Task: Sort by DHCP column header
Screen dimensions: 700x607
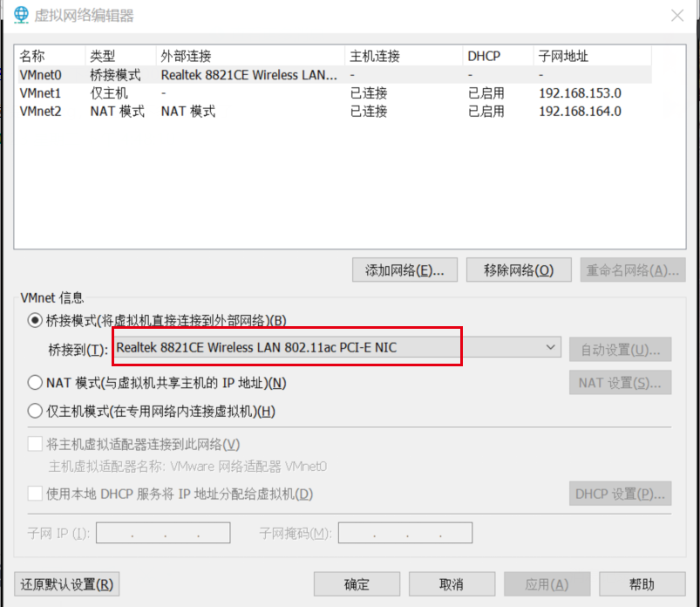Action: click(498, 56)
